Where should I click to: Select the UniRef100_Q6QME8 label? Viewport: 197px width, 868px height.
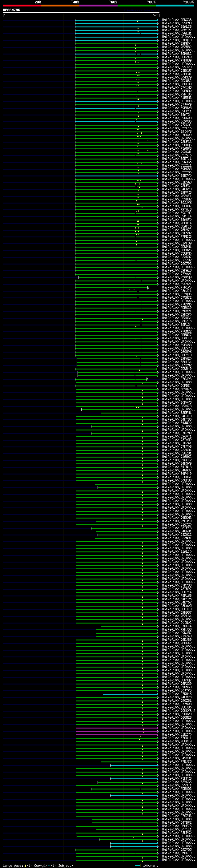pos(177,718)
